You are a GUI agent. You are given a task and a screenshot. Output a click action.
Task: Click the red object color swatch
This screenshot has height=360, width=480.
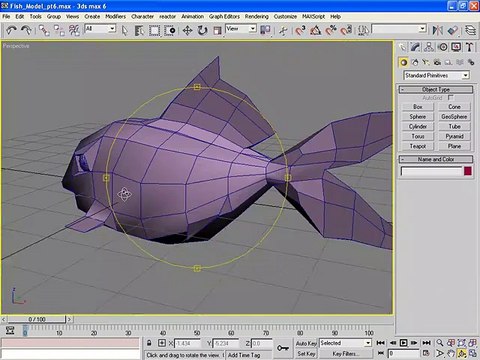[x=468, y=171]
